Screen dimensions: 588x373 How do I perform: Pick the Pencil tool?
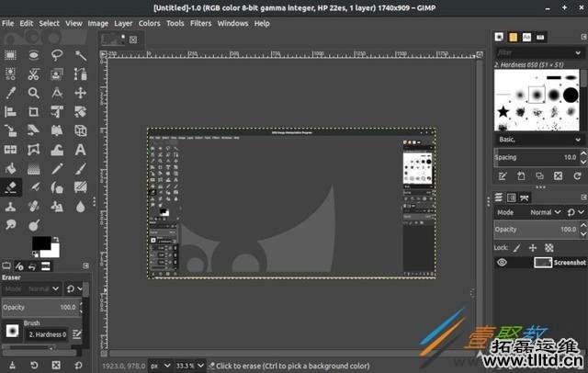pos(57,168)
